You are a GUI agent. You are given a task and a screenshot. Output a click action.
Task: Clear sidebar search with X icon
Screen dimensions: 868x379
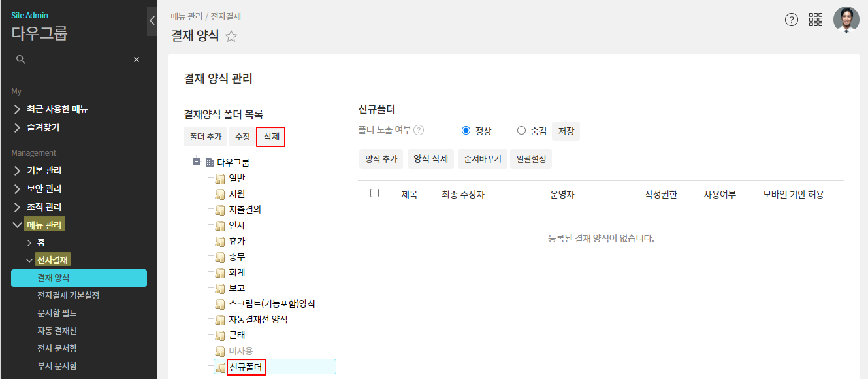(137, 59)
